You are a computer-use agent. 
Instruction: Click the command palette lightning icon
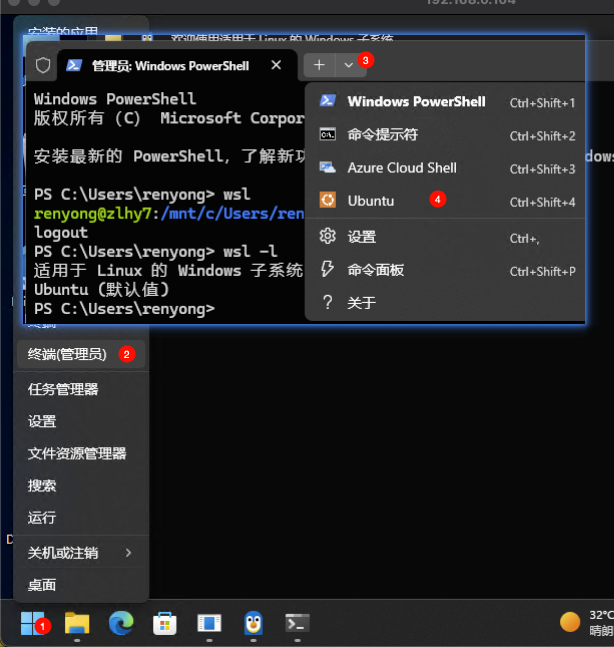point(327,269)
